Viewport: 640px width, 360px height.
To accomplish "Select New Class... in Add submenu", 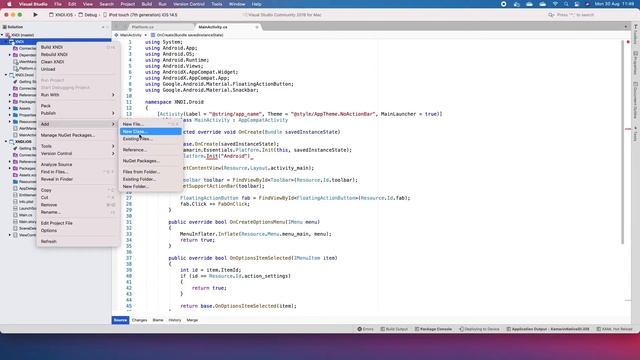I will [x=151, y=131].
